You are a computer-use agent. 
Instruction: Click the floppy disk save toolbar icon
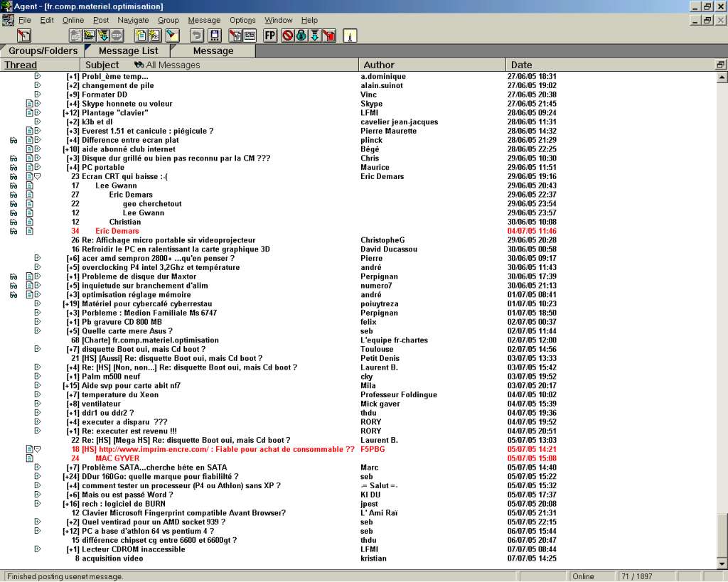click(214, 36)
